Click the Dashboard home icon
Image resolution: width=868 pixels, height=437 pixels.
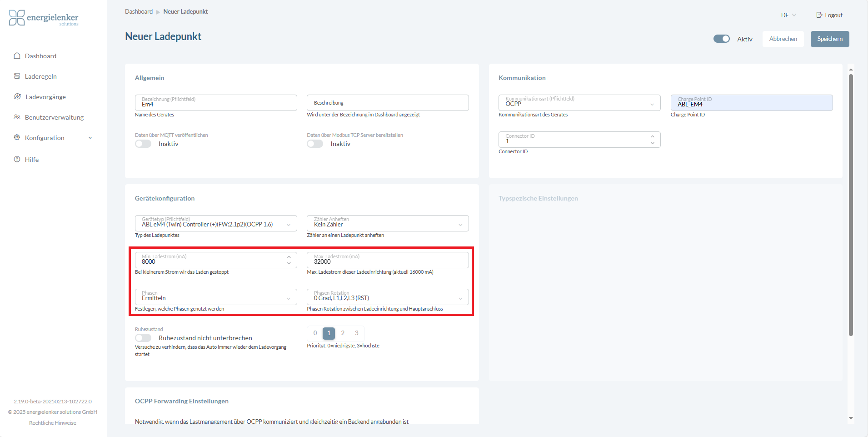click(x=17, y=56)
